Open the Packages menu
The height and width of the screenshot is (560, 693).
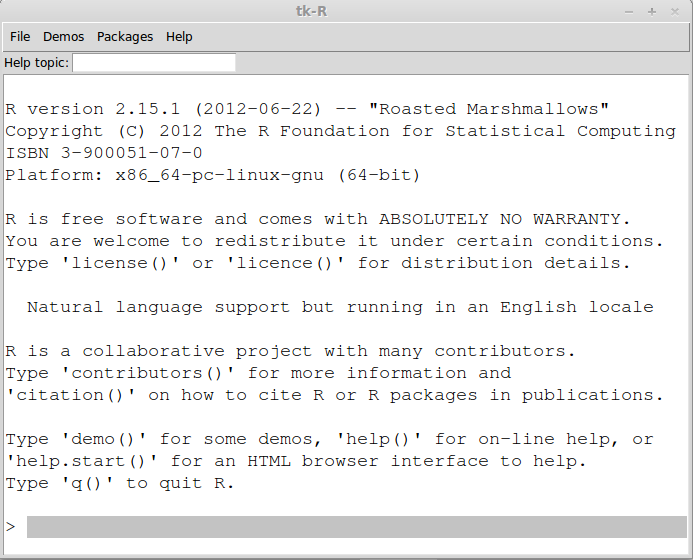(125, 37)
